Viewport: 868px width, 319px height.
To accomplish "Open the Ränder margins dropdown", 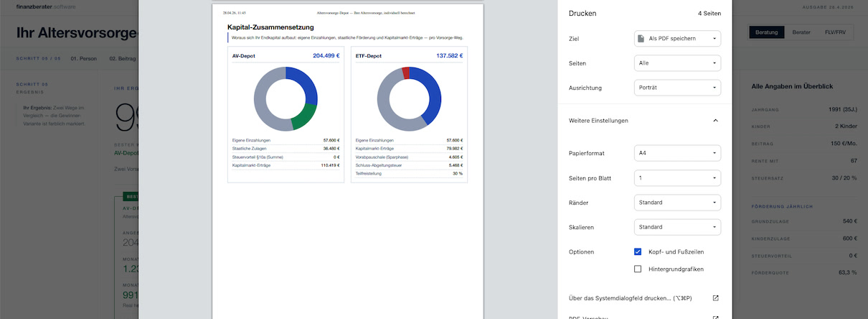I will [677, 203].
